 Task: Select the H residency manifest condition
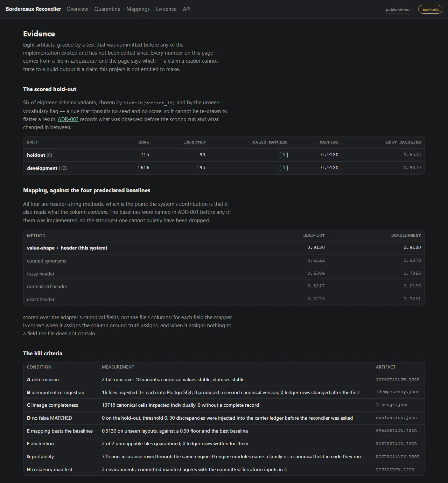tap(50, 469)
